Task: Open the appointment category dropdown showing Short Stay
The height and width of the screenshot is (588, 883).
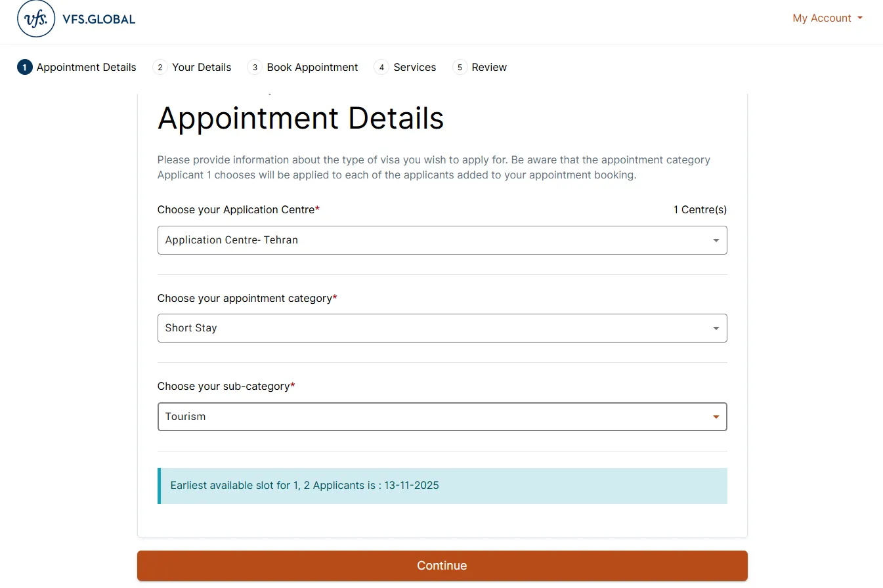Action: [442, 328]
